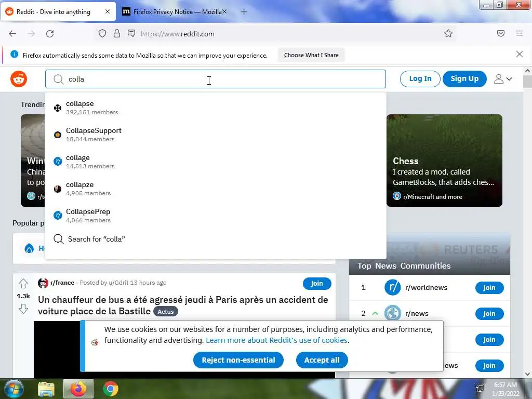Open Learn more about Reddit's cookies link
This screenshot has height=399, width=532.
(276, 340)
